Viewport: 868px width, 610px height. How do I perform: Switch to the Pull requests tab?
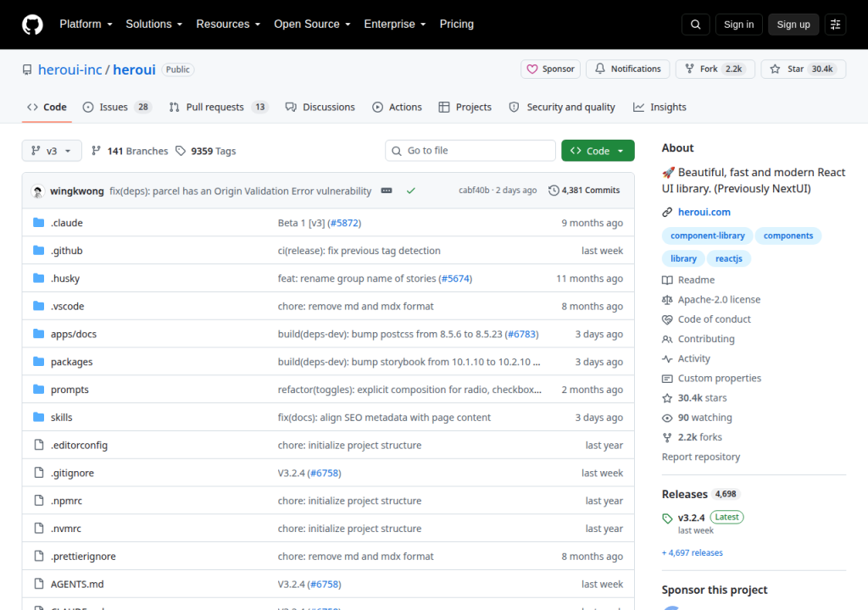click(x=218, y=108)
